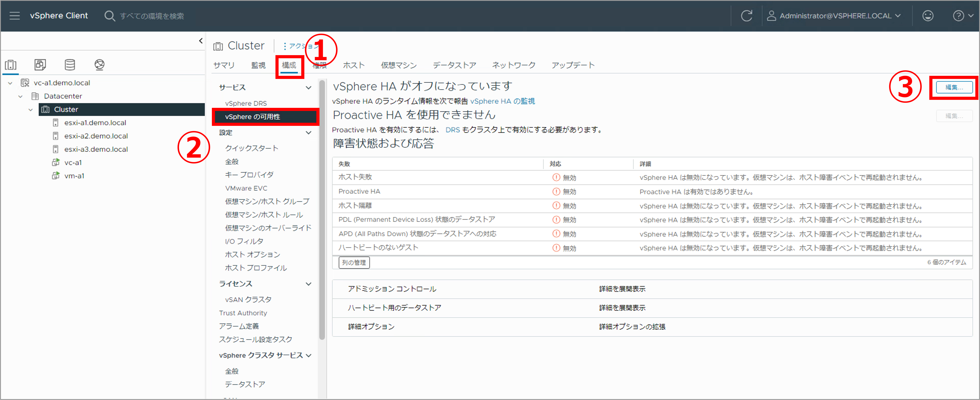Select vSphere DRS in services

tap(246, 103)
